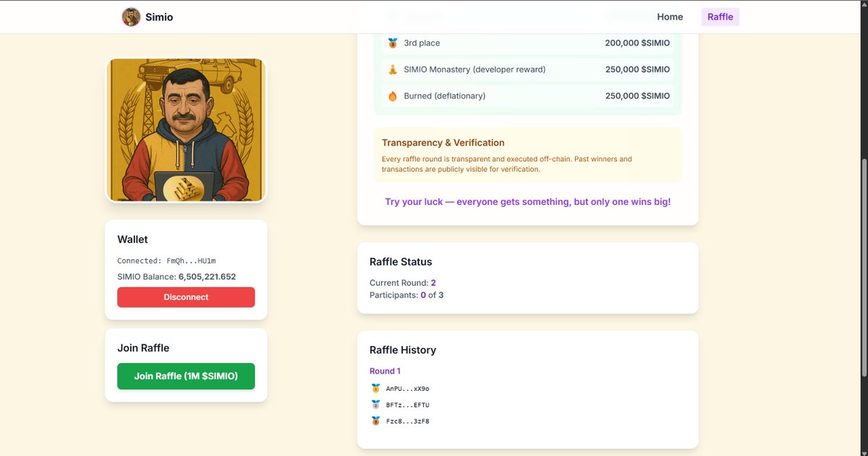
Task: Click the Raffle Status heading
Action: (401, 262)
